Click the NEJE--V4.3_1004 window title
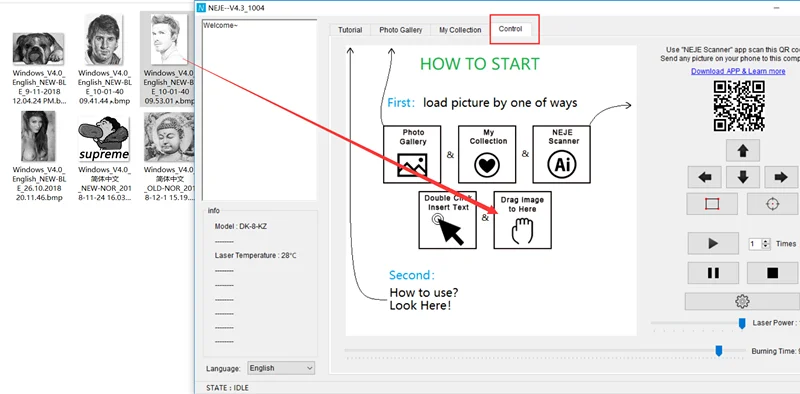The height and width of the screenshot is (394, 800). point(237,8)
